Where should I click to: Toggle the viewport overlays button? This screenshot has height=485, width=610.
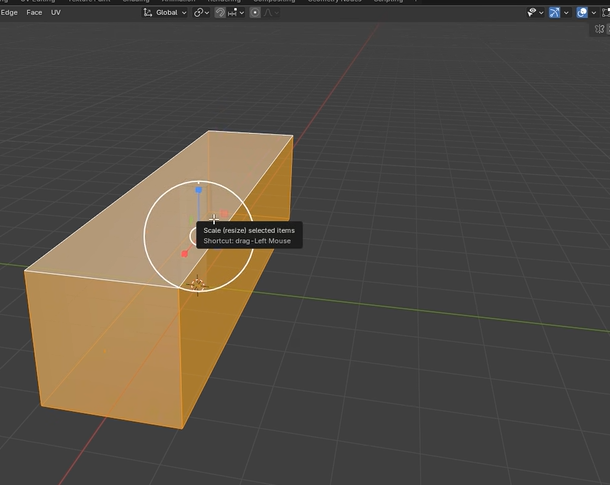[582, 12]
